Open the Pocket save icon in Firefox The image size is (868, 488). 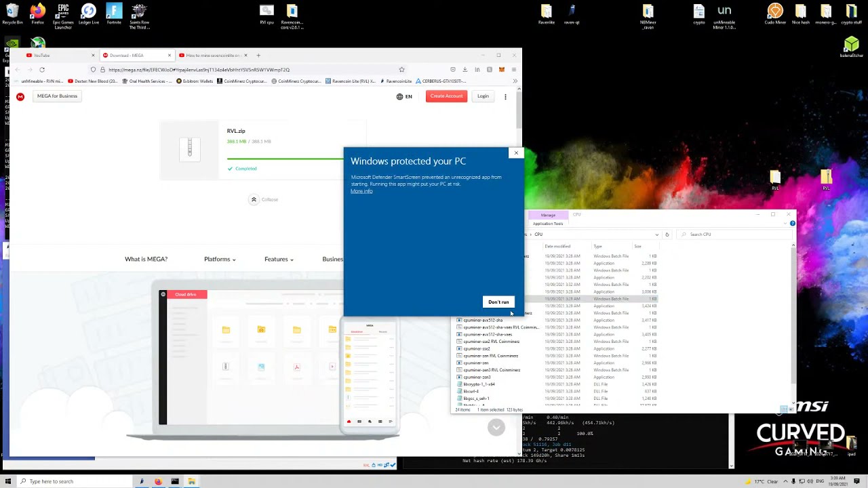point(453,70)
